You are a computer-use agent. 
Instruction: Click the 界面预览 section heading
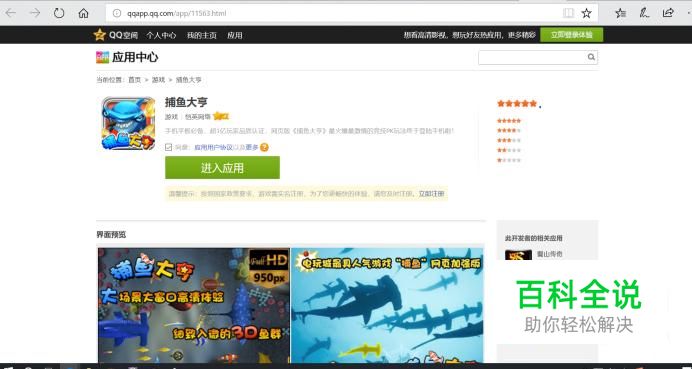click(111, 235)
